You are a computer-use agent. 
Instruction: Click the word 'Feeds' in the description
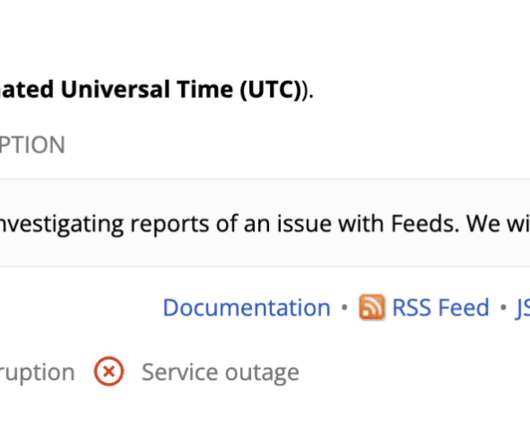(x=425, y=224)
